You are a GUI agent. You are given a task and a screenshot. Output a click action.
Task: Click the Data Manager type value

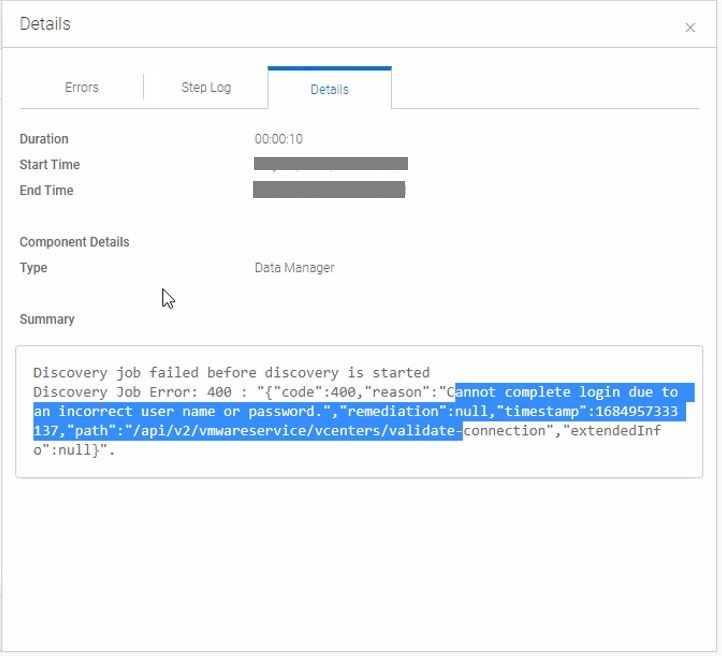coord(294,268)
